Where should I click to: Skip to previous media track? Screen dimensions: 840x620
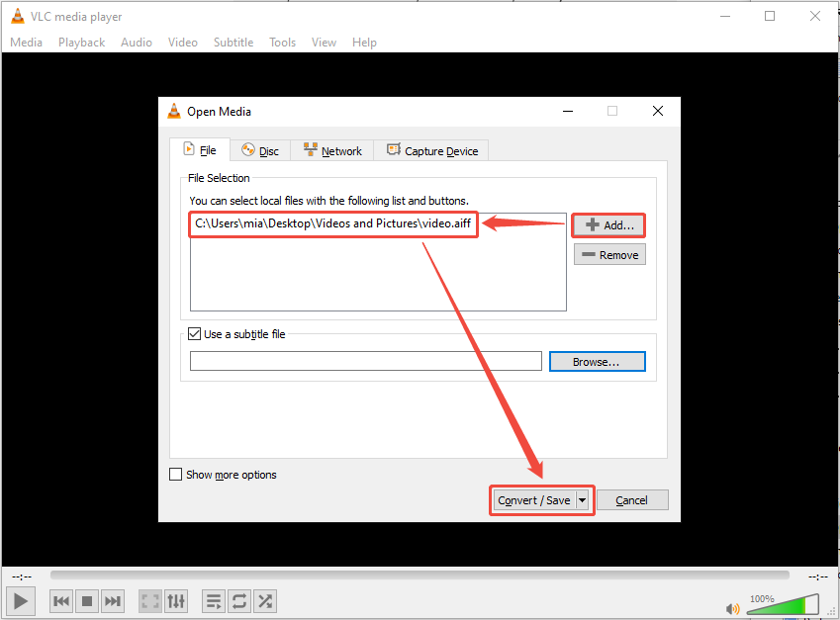click(x=61, y=601)
